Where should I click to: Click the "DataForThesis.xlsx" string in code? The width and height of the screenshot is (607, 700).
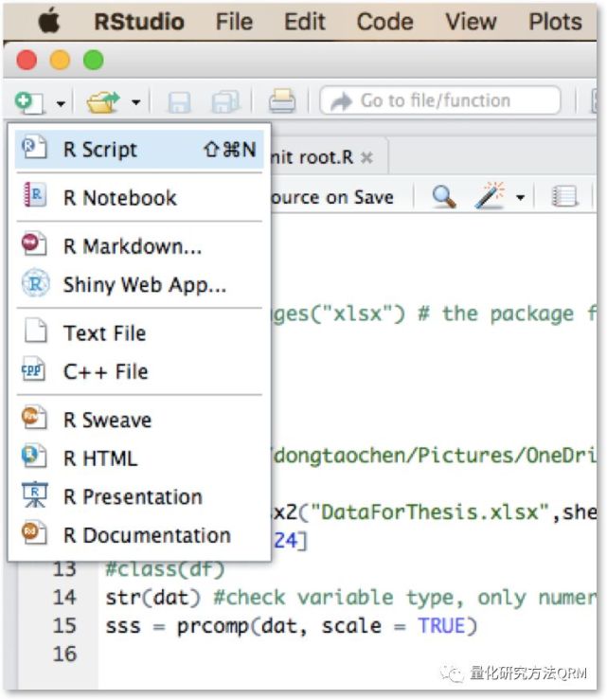429,512
